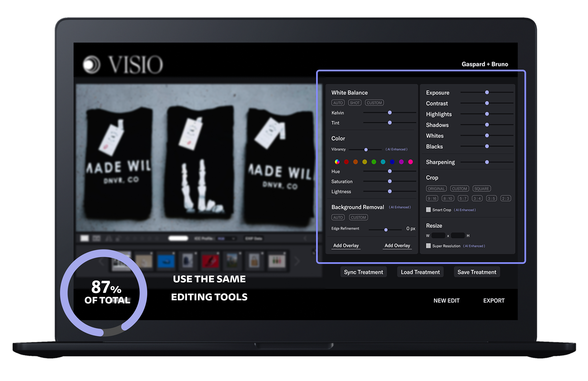Image resolution: width=588 pixels, height=381 pixels.
Task: Tick checkbox on blue shoe thumbnail
Action: click(173, 253)
